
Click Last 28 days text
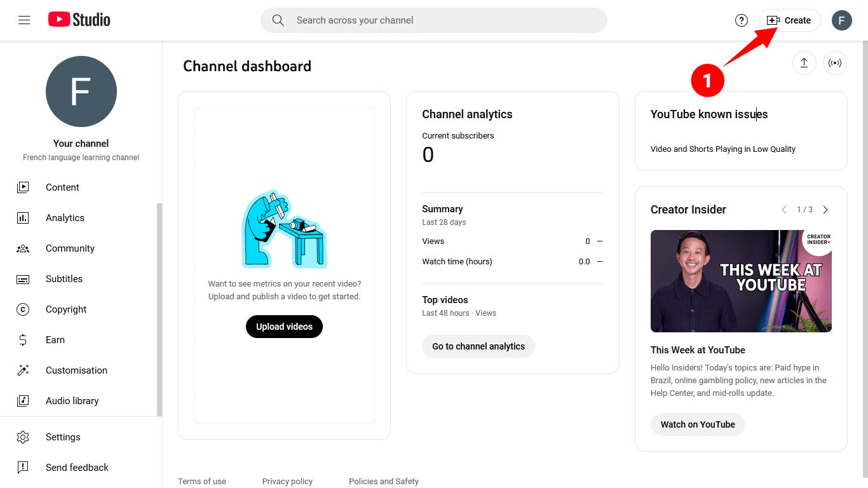point(444,222)
